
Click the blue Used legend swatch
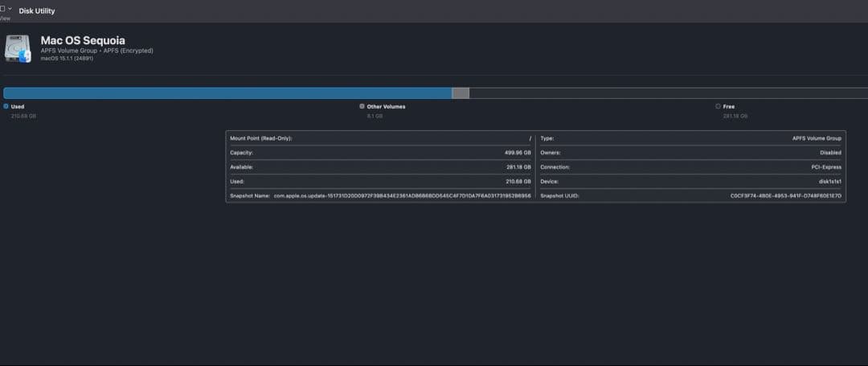click(6, 106)
